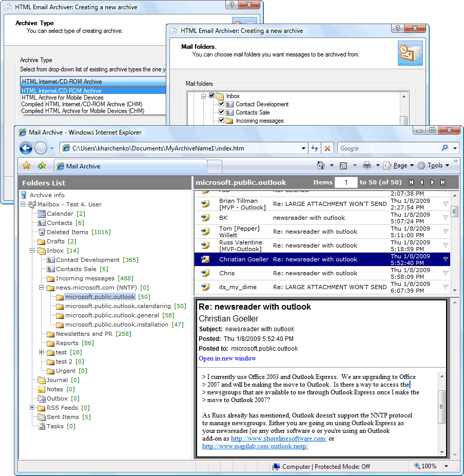This screenshot has height=476, width=464.
Task: Go back in Internet Explorer
Action: pos(26,148)
